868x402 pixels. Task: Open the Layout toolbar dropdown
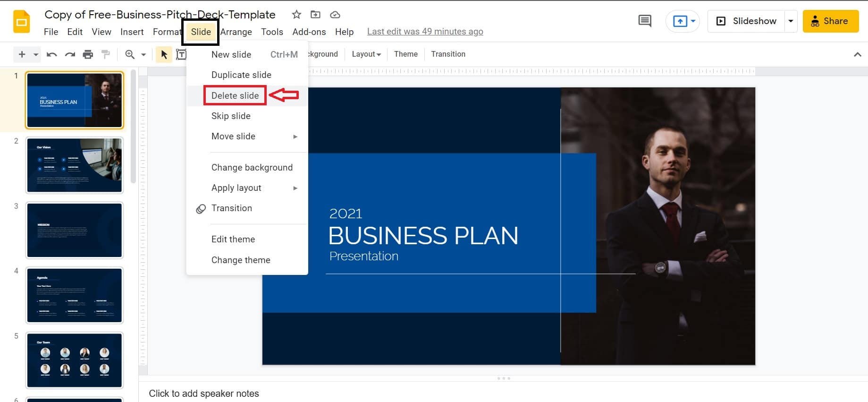(366, 54)
